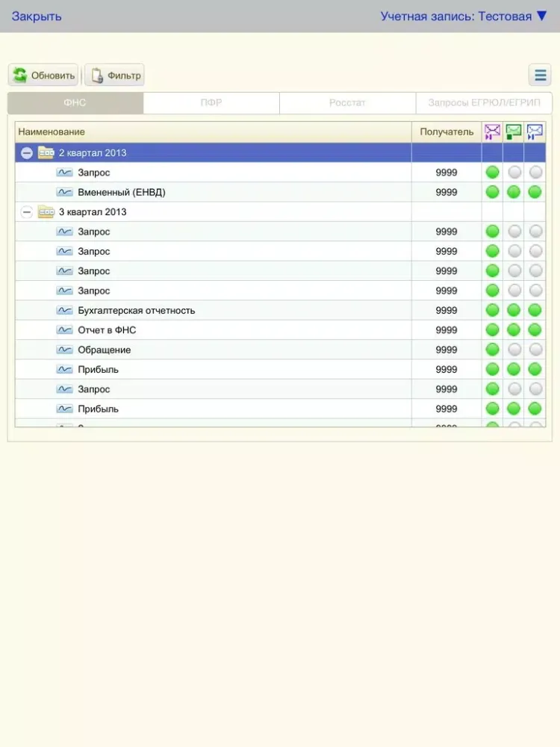Click middle gray status circle of Обращение
The image size is (560, 747).
[514, 350]
